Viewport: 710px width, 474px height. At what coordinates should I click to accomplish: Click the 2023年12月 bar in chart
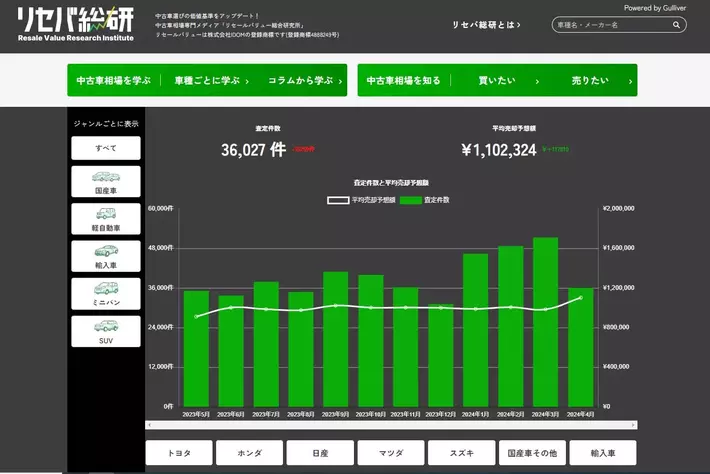click(x=441, y=355)
